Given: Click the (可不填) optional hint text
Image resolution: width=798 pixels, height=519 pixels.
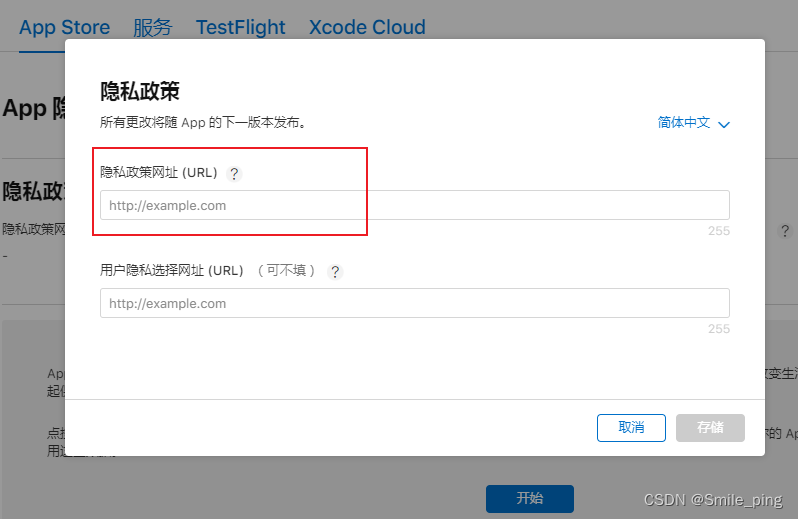Looking at the screenshot, I should 285,271.
